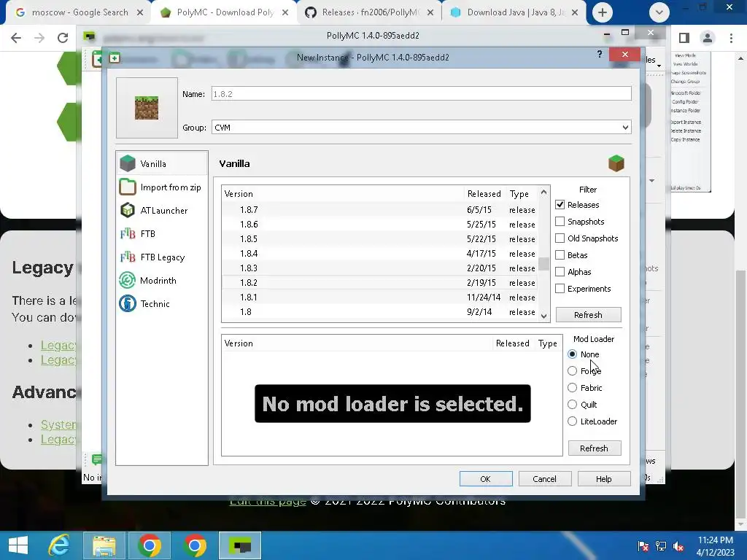Screen dimensions: 747x560
Task: Select version 1.8.5 row
Action: point(379,239)
